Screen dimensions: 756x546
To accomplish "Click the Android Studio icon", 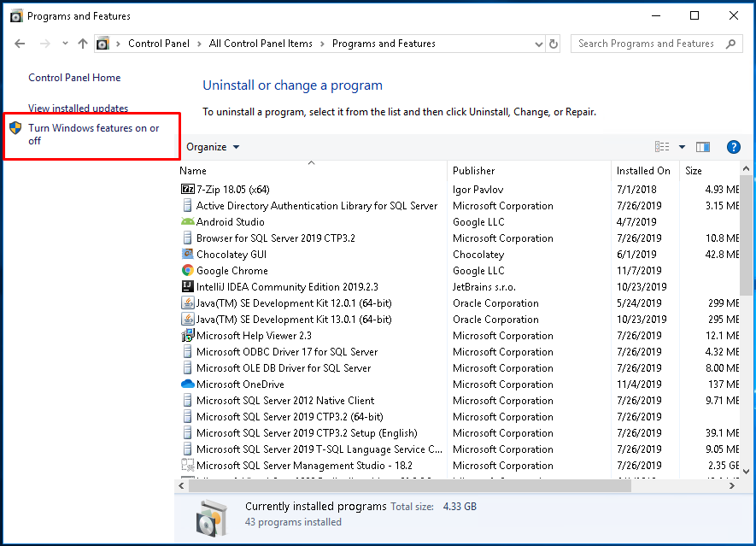I will point(188,222).
